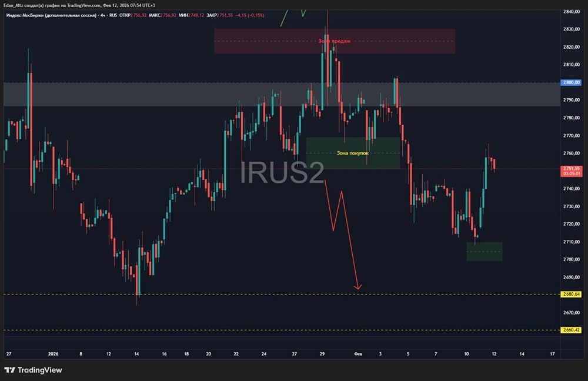Click the 2760,00 price scale label
The image size is (588, 381).
click(571, 153)
